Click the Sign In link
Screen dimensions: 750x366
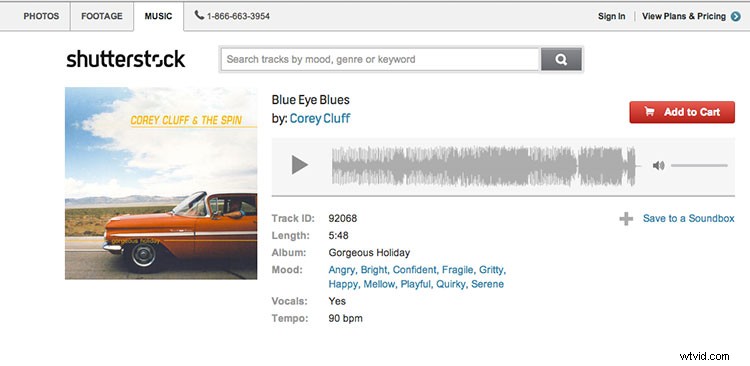pyautogui.click(x=611, y=16)
